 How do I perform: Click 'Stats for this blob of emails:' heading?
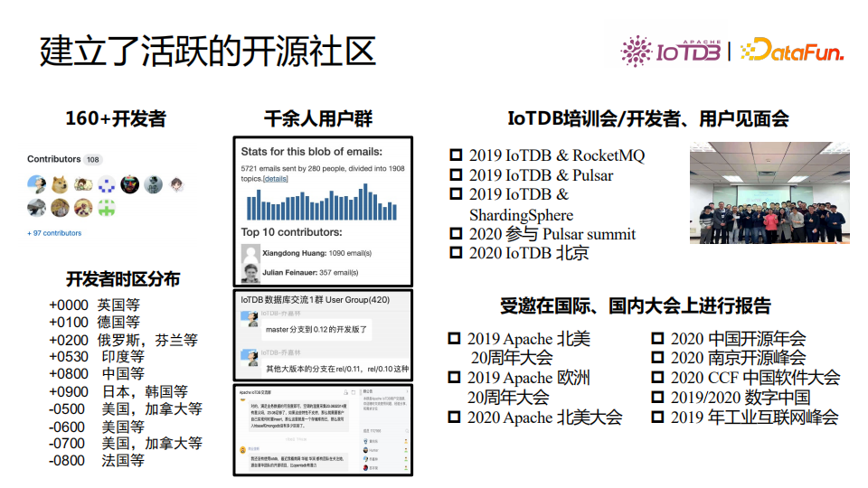click(x=312, y=152)
